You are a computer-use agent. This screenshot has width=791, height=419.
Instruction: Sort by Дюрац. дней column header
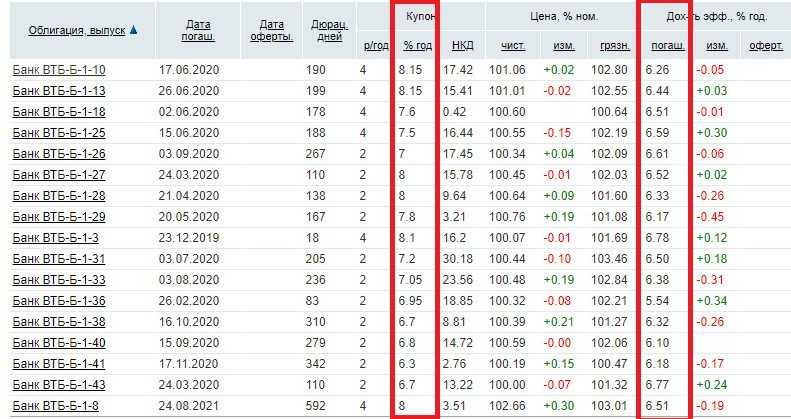click(x=328, y=31)
